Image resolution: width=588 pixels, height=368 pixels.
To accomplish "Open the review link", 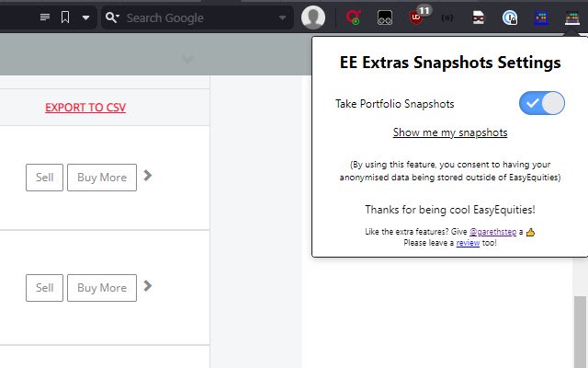I will pyautogui.click(x=468, y=243).
